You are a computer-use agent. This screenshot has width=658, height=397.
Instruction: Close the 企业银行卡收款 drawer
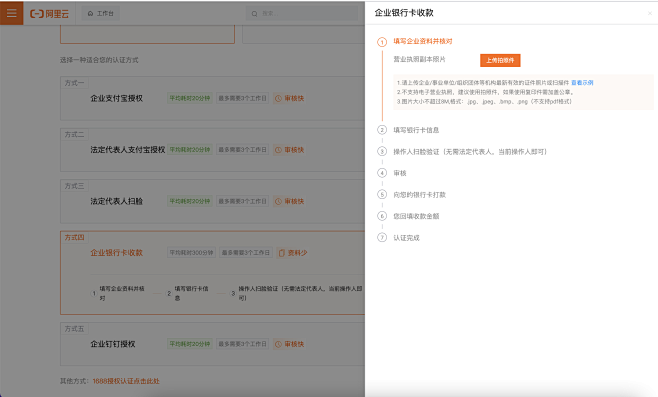point(650,13)
